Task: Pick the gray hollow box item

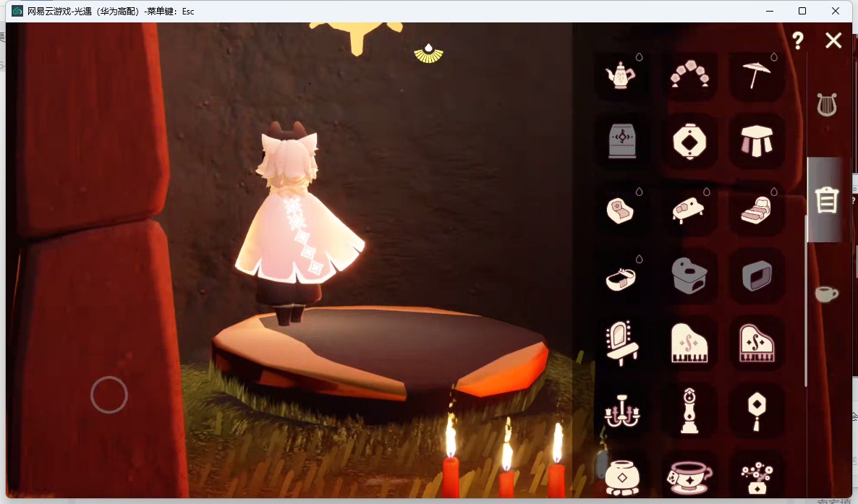Action: pyautogui.click(x=757, y=277)
